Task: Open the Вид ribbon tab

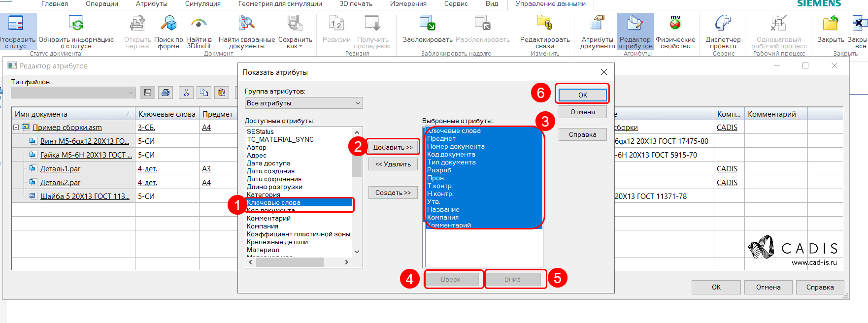Action: click(x=492, y=3)
